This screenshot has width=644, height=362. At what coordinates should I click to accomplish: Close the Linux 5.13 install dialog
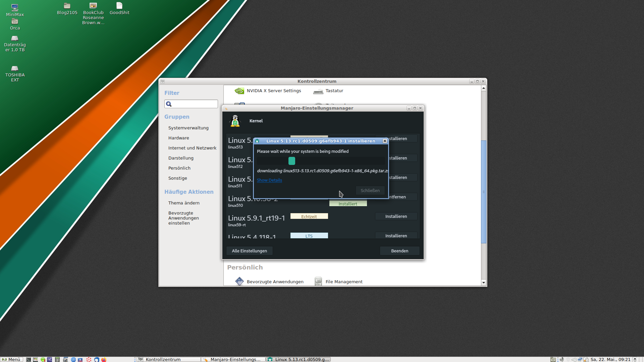pyautogui.click(x=385, y=141)
